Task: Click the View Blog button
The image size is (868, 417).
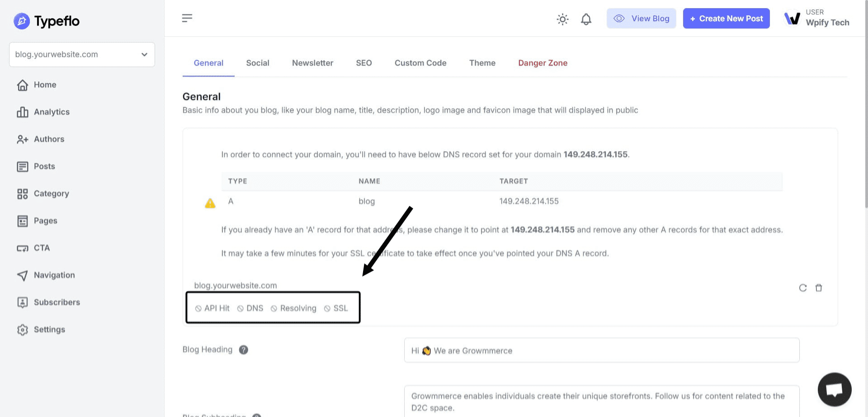Action: click(641, 19)
